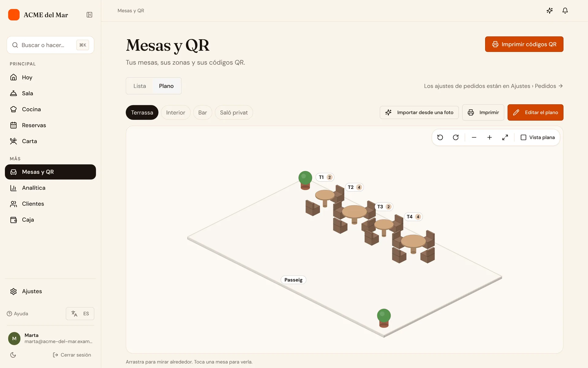Screen dimensions: 588x368
Task: Focus the Buscar o hacer search field
Action: click(50, 45)
